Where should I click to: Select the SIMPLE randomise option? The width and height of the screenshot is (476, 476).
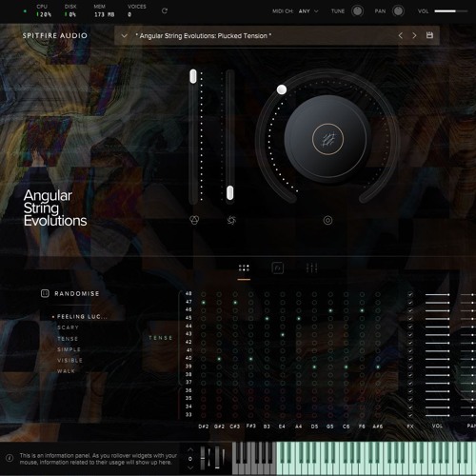[x=69, y=349]
